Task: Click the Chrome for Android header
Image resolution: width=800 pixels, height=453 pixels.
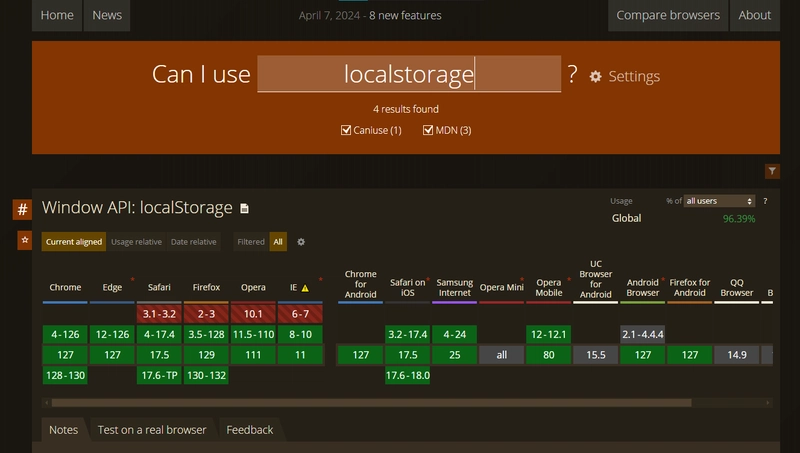Action: point(361,284)
